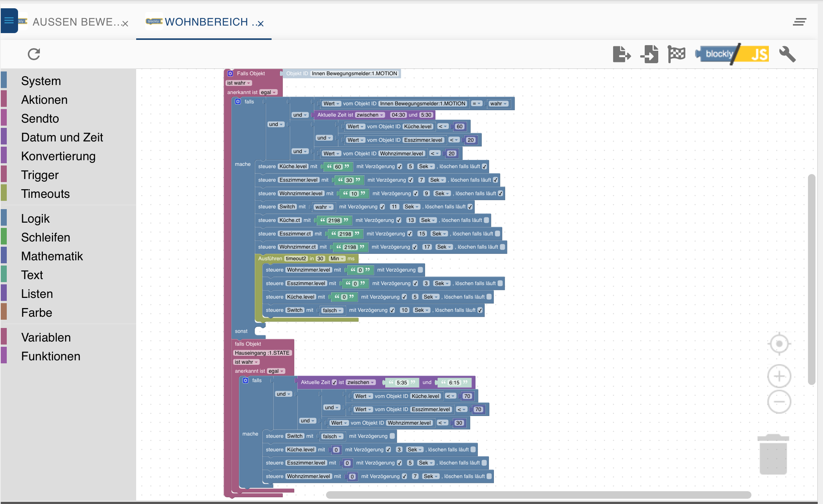Open the hamburger side menu
The height and width of the screenshot is (504, 823).
[x=9, y=21]
